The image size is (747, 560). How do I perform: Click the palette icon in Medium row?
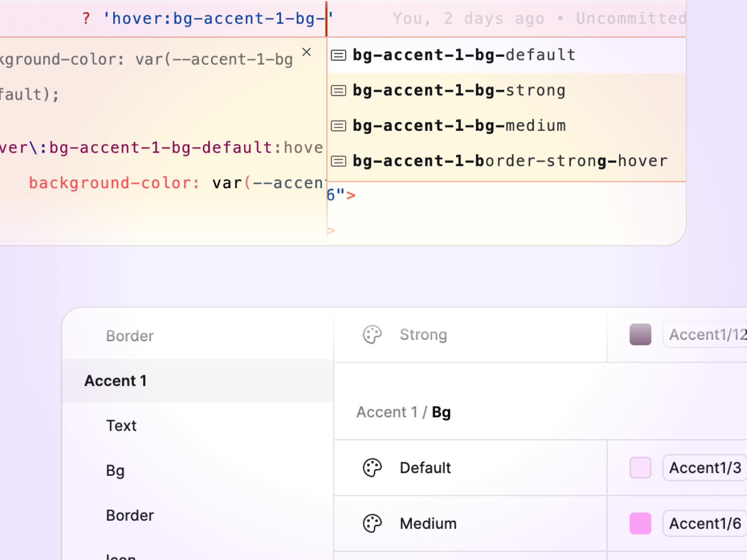point(373,524)
